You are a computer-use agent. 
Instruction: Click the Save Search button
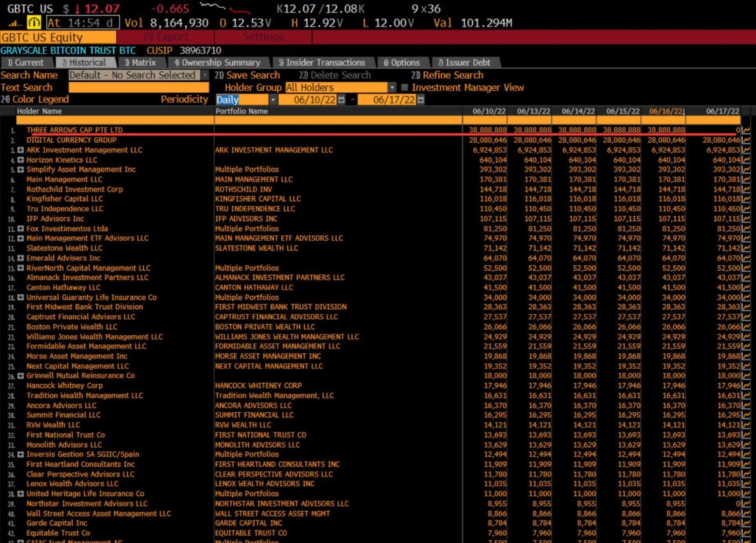click(247, 75)
